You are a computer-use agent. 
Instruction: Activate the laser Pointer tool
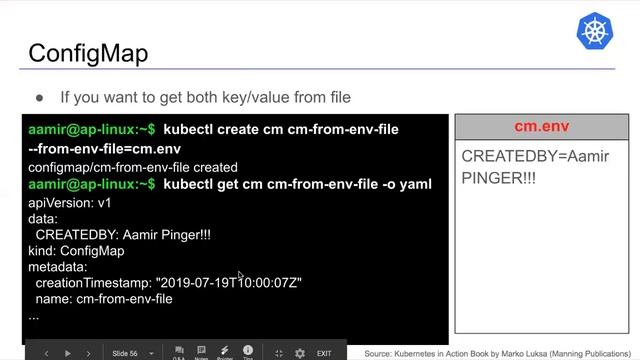point(224,352)
